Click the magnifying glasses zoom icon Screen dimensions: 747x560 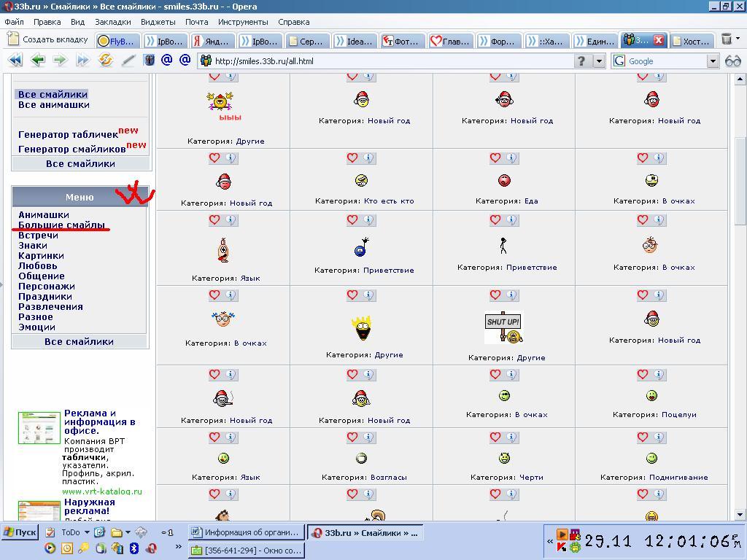(x=733, y=61)
